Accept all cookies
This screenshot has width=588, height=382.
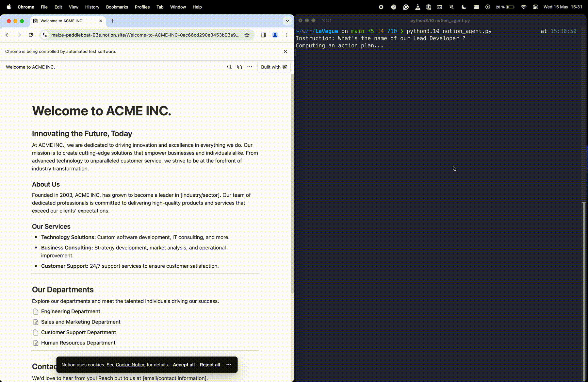(184, 365)
